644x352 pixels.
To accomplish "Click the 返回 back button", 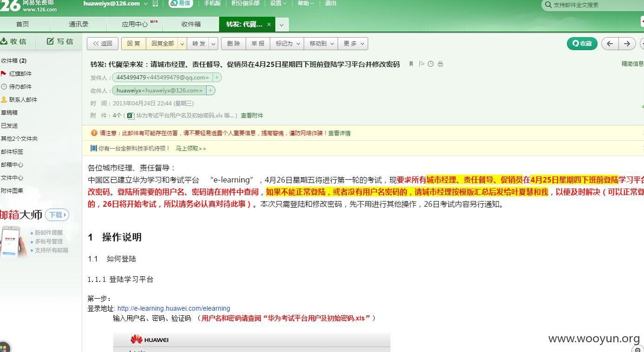I will pyautogui.click(x=103, y=44).
